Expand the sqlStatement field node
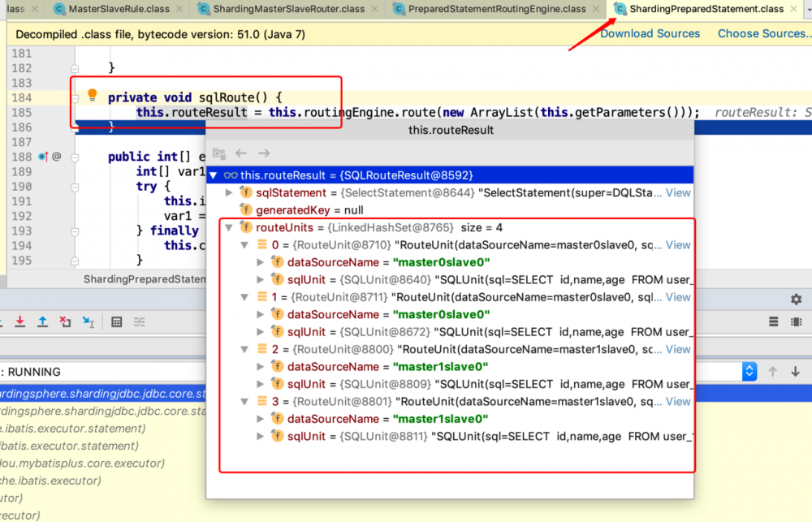This screenshot has width=812, height=522. click(228, 192)
